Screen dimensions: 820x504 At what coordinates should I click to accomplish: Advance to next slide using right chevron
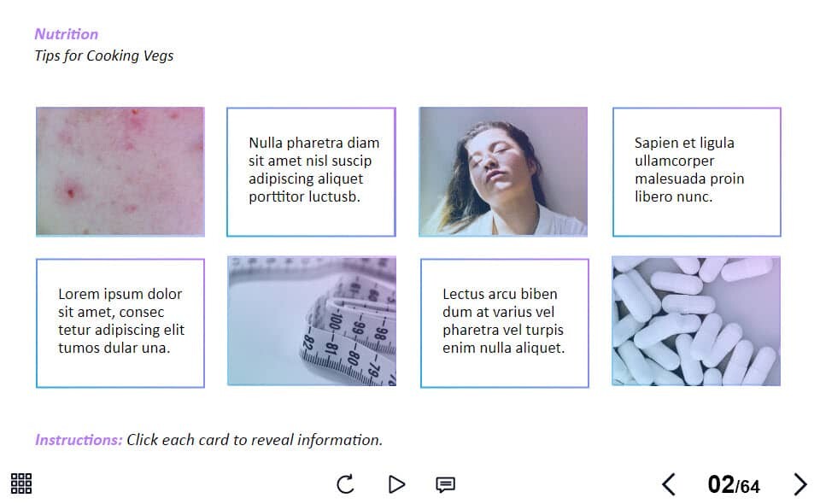coord(800,484)
